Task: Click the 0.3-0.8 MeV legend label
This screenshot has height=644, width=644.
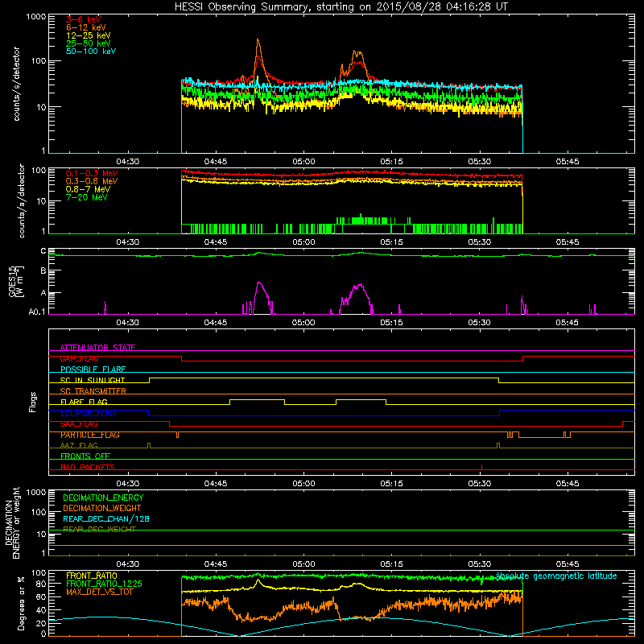Action: point(92,181)
